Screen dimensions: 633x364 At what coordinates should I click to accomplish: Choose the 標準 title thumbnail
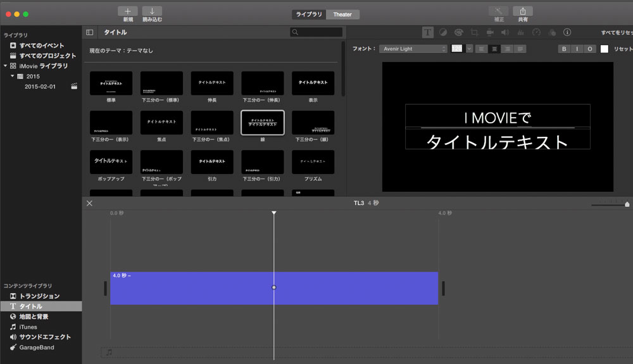click(x=111, y=83)
